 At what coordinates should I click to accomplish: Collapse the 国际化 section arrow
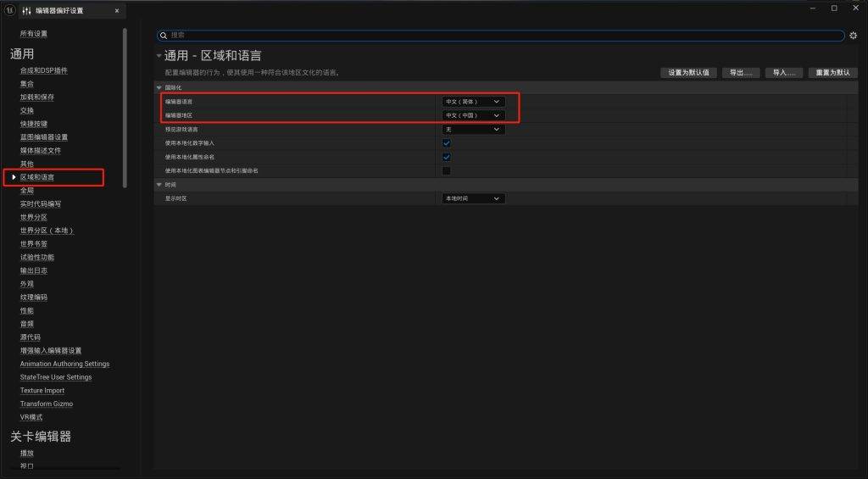click(x=159, y=87)
